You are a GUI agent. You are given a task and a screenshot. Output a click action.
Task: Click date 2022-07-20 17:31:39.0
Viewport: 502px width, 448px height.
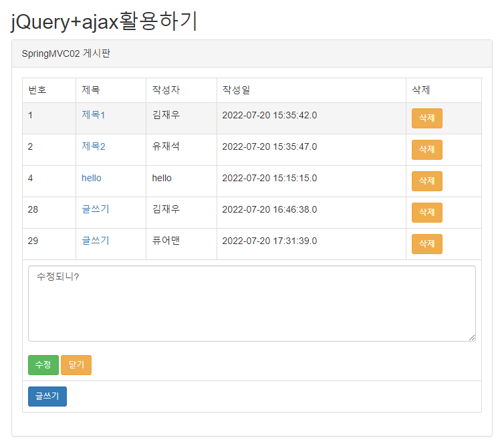tap(269, 241)
